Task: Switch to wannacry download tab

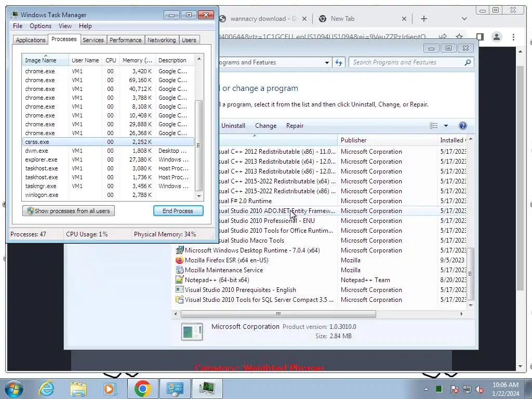Action: tap(263, 19)
